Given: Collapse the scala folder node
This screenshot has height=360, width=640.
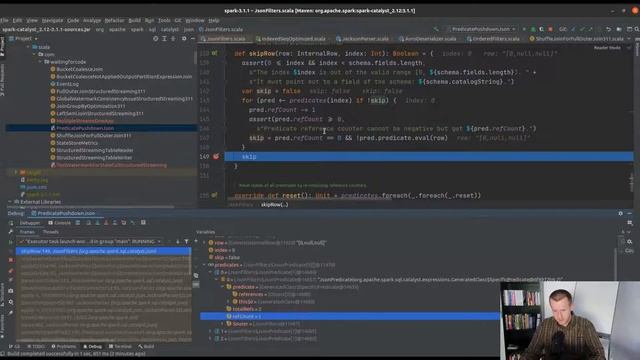Looking at the screenshot, I should (28, 47).
